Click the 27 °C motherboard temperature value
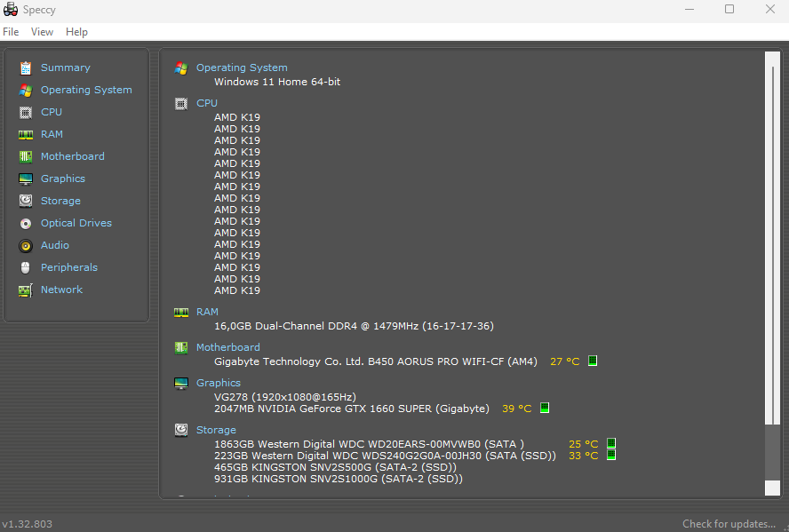Viewport: 789px width, 532px height. click(x=564, y=361)
